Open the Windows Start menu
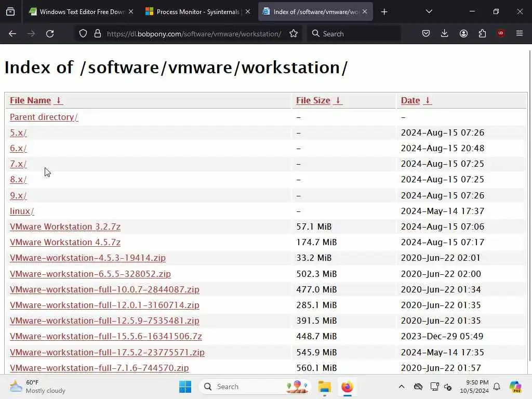Viewport: 532px width, 399px height. pos(185,387)
